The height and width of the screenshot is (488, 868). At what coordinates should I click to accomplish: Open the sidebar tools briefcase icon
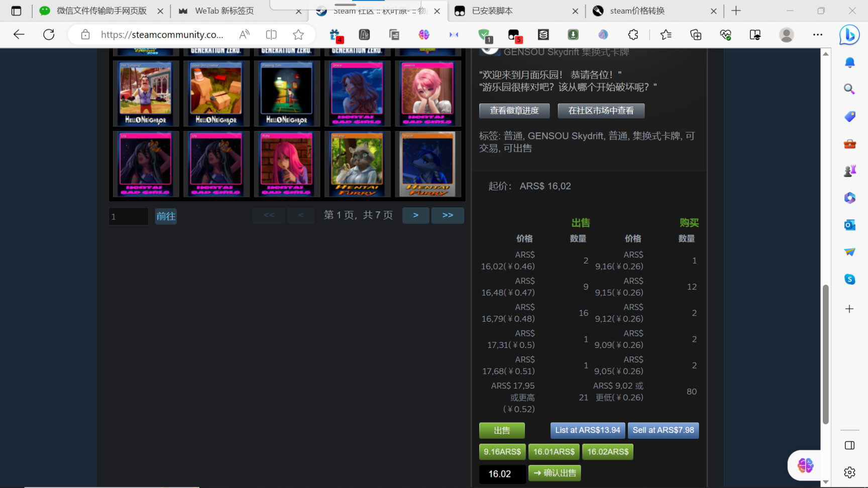point(849,144)
